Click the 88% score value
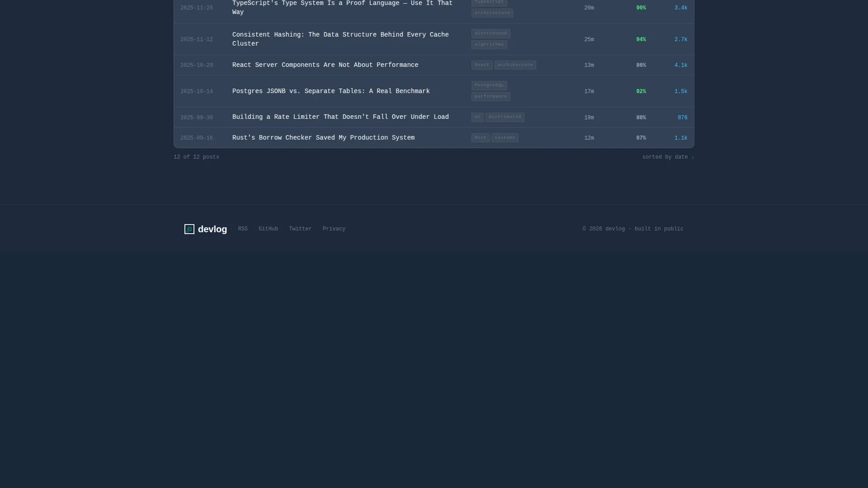The height and width of the screenshot is (488, 868). pyautogui.click(x=641, y=118)
